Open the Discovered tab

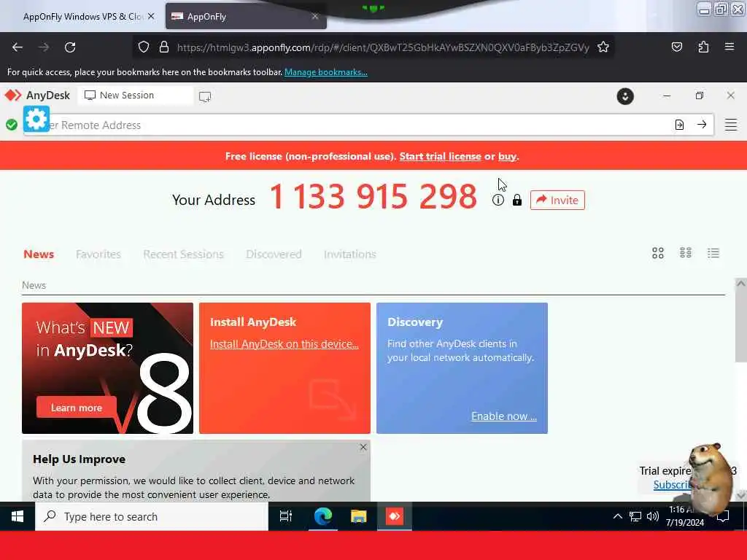[x=274, y=254]
